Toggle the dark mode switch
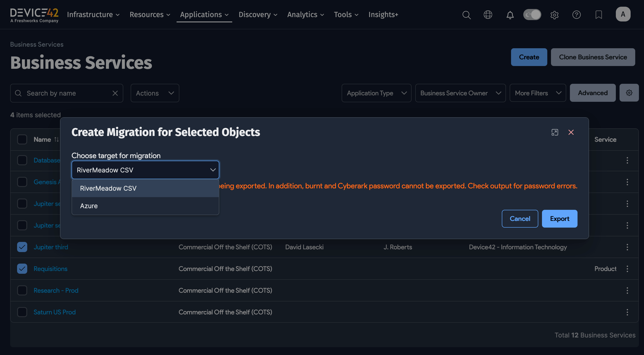This screenshot has height=355, width=644. click(532, 15)
